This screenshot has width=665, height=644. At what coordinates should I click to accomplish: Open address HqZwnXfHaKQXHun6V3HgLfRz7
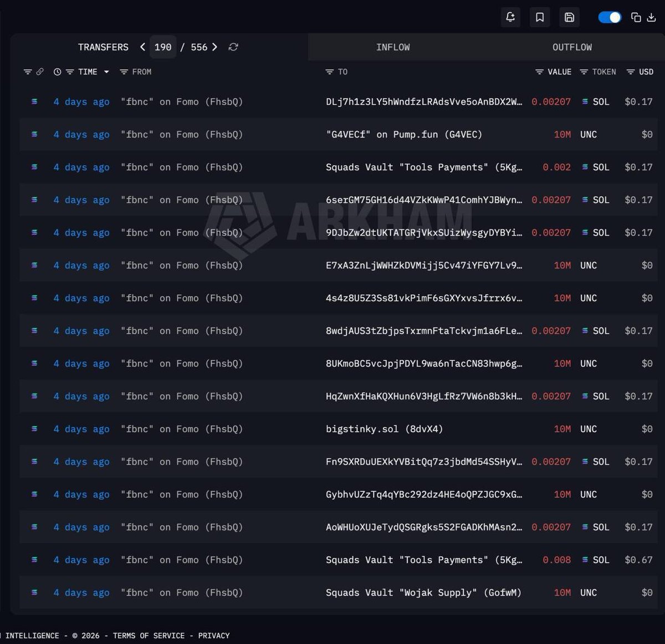424,396
